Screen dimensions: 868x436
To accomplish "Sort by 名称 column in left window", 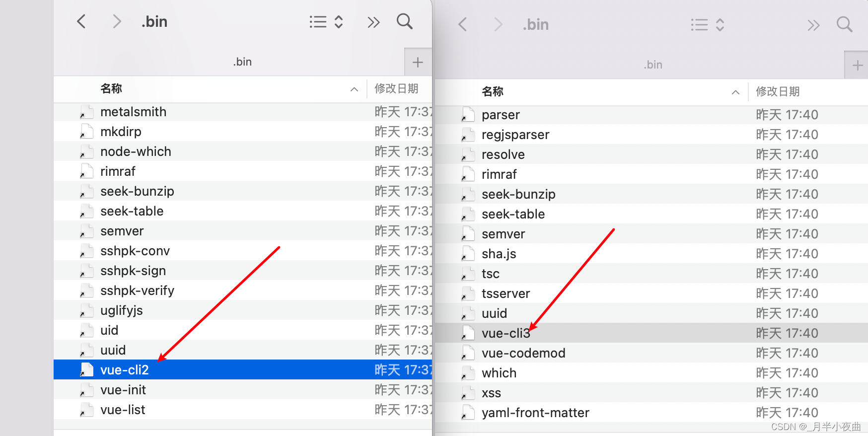I will [x=111, y=88].
